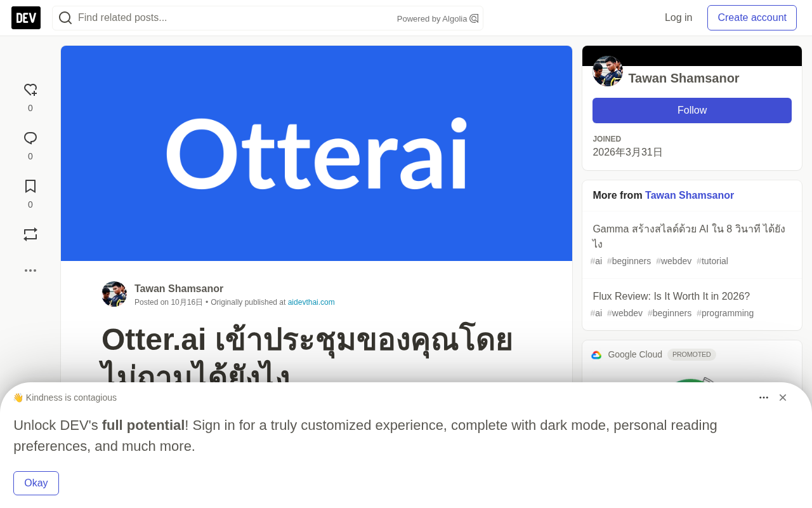
Task: Click the Create account button
Action: pyautogui.click(x=752, y=18)
